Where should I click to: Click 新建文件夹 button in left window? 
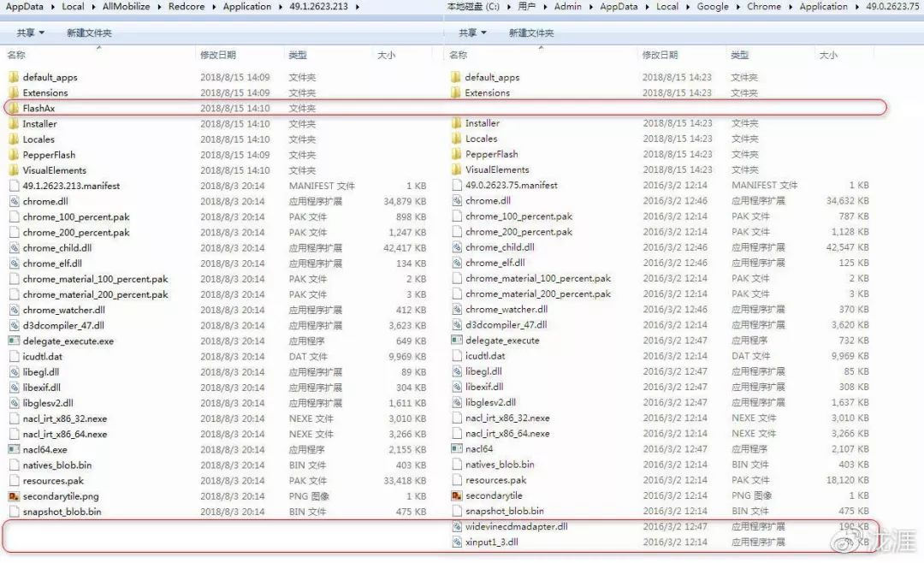(89, 33)
